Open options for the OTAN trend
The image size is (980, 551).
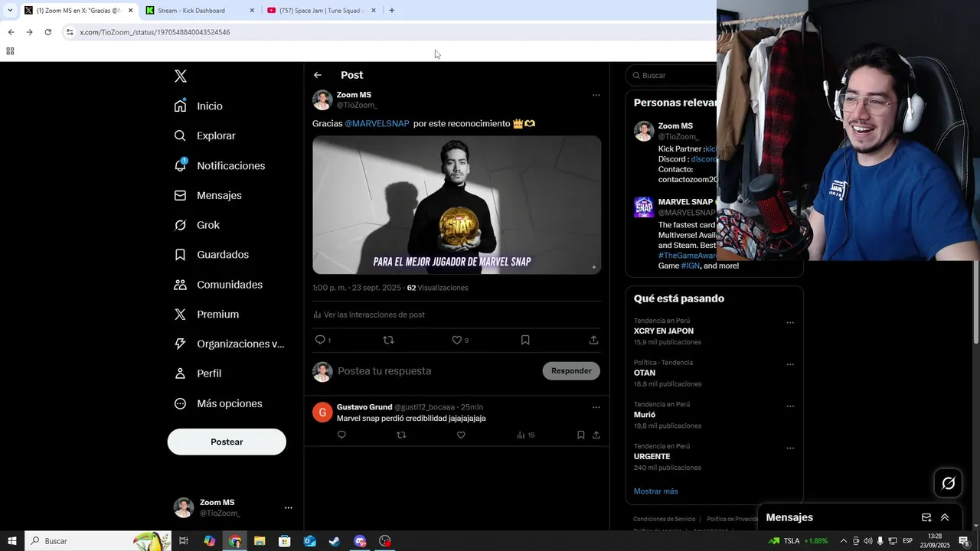790,364
